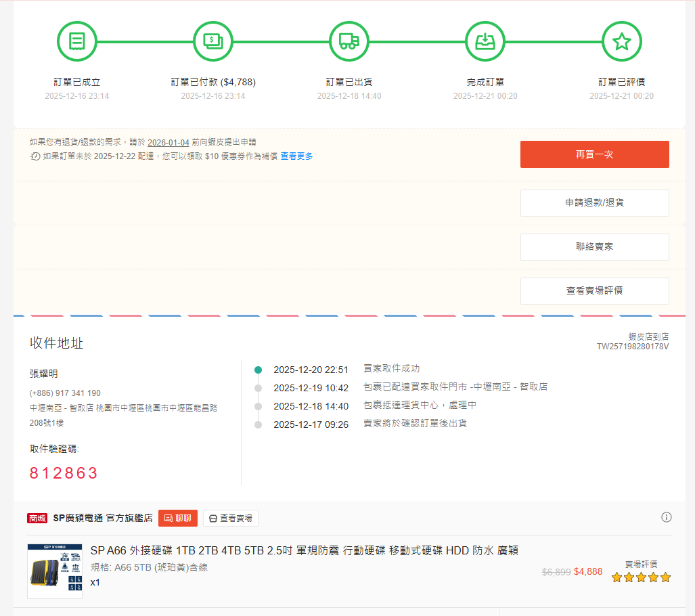Open the 查看更多 link
This screenshot has height=616, width=695.
(x=296, y=156)
